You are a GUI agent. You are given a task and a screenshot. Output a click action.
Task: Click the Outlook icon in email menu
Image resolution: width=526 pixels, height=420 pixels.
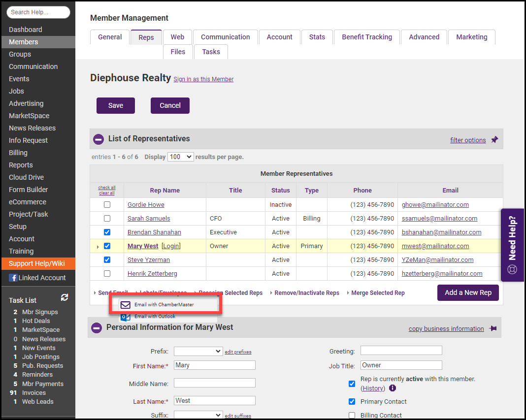pos(126,317)
